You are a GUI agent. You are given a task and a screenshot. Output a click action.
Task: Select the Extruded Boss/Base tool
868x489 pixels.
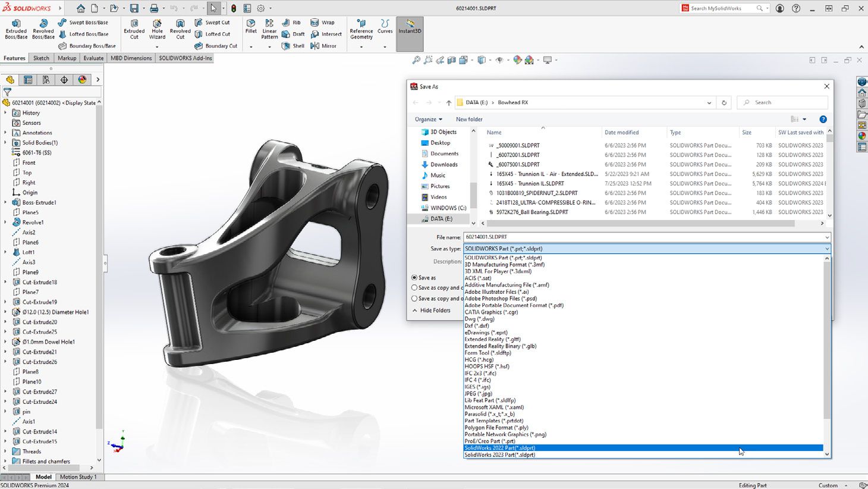pyautogui.click(x=15, y=30)
